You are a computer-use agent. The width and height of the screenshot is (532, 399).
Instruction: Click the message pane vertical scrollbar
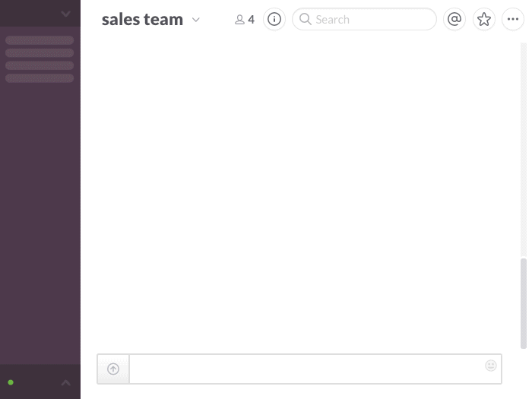coord(524,302)
